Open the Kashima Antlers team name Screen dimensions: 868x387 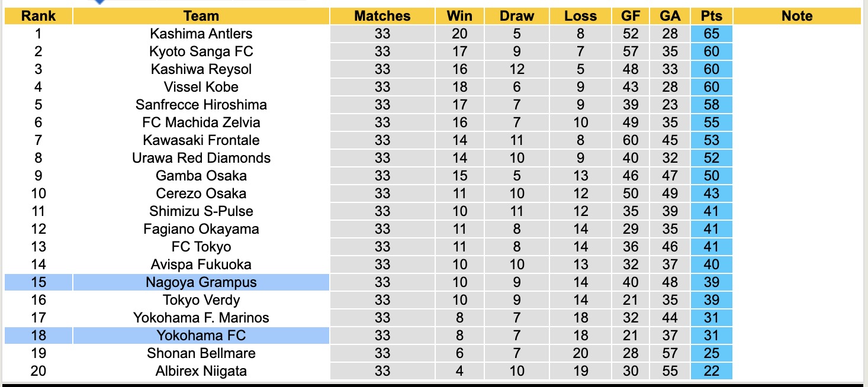201,34
